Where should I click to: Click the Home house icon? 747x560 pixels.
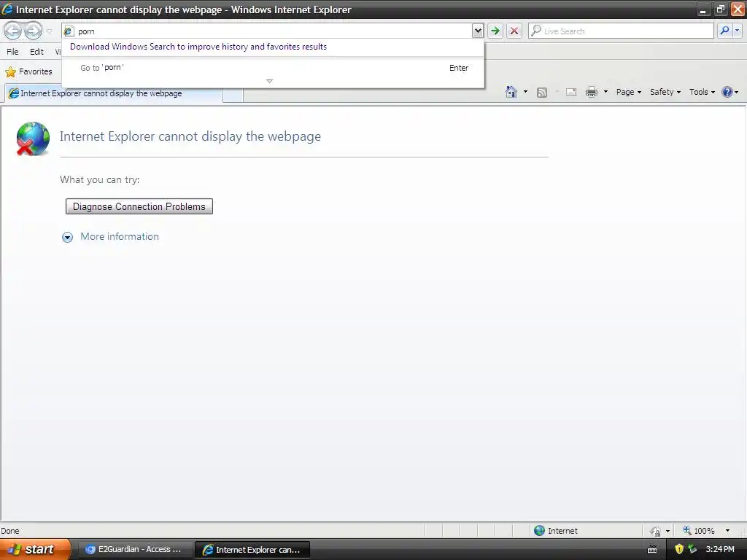pyautogui.click(x=511, y=92)
